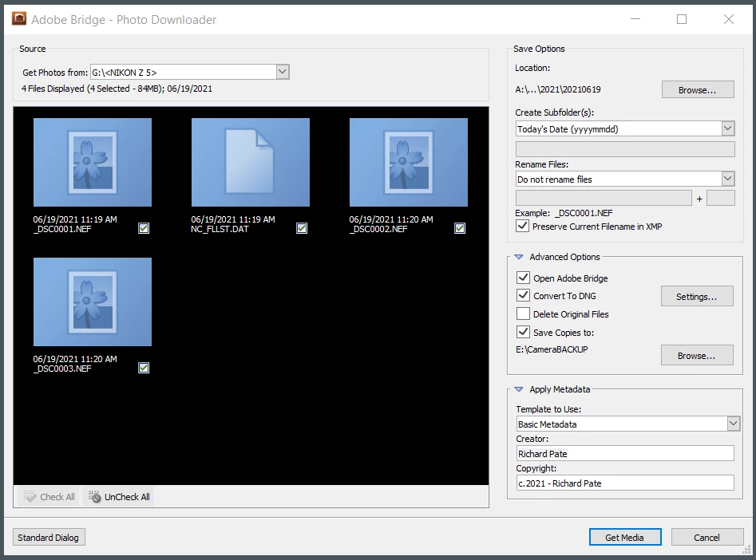Open the Get Photos from dropdown
Screen dimensions: 756x560
(x=283, y=73)
